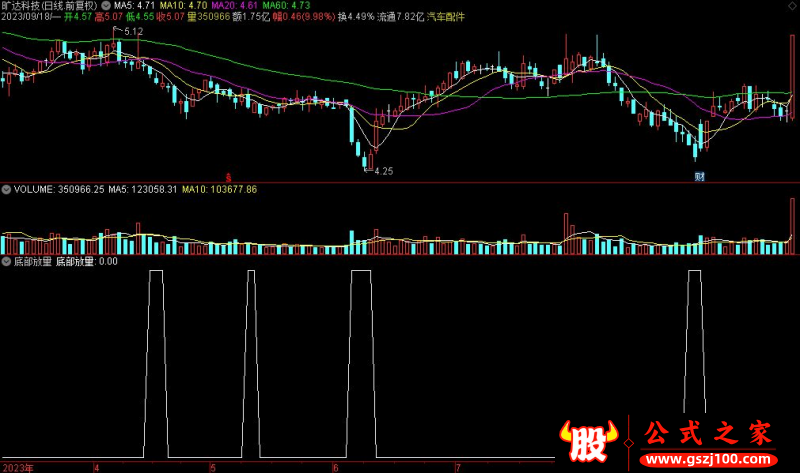This screenshot has width=800, height=473.
Task: Click the volume MA10: 103677.86 label
Action: (219, 190)
